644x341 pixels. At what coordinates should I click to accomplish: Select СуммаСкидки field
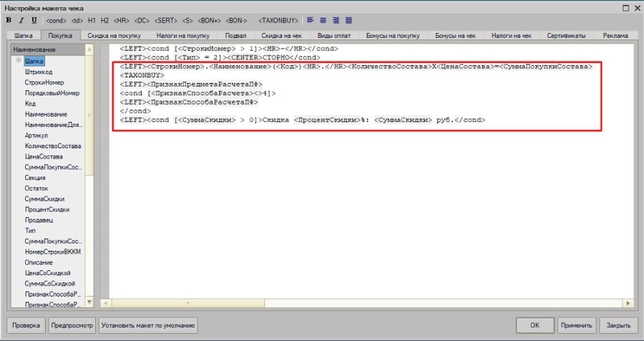[44, 199]
